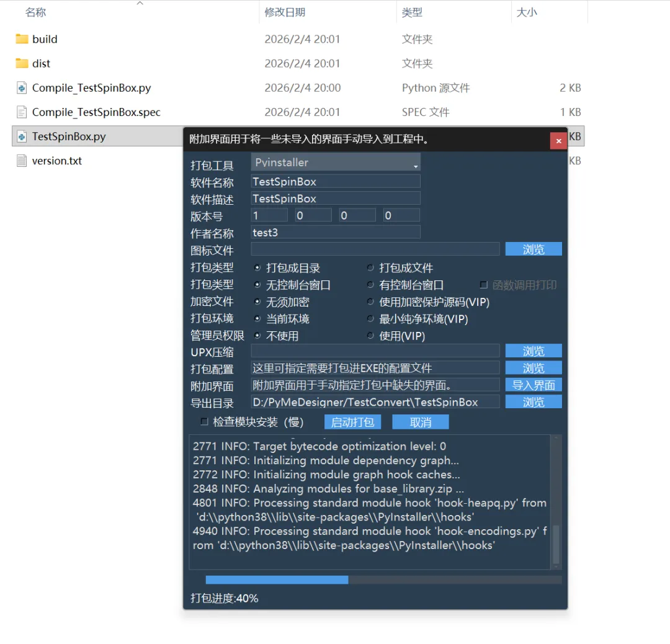Click the first 版本号 field containing 1
670x644 pixels.
coord(269,215)
